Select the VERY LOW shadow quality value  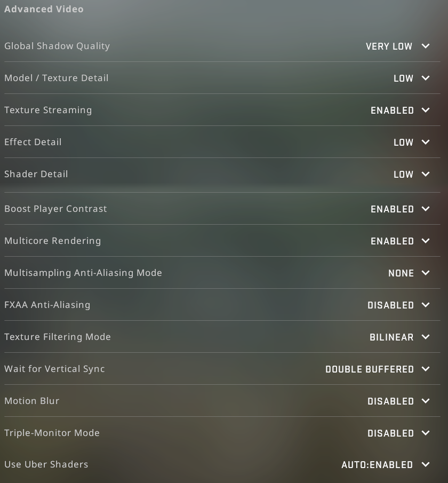pyautogui.click(x=389, y=46)
